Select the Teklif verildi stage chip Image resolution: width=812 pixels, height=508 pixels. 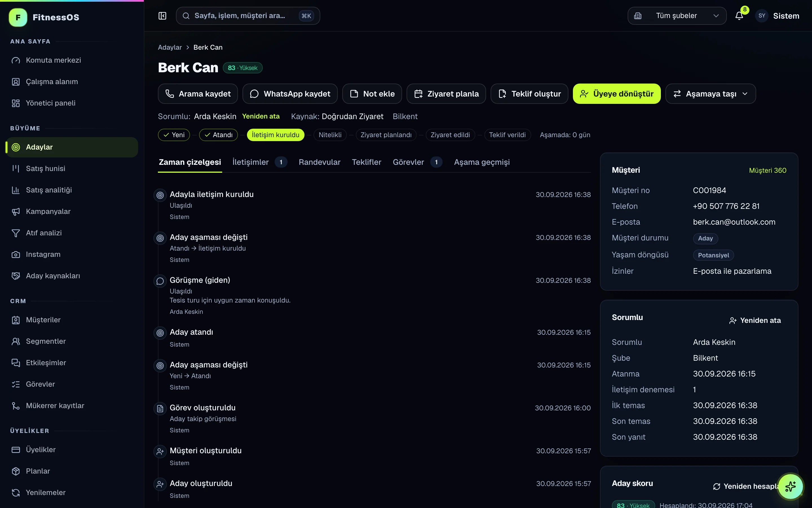click(x=507, y=135)
